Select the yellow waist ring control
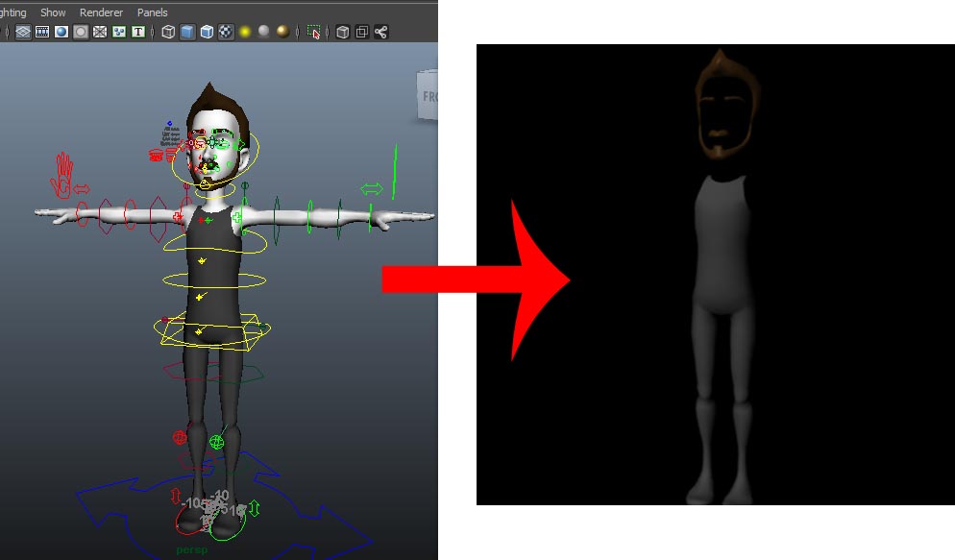The height and width of the screenshot is (560, 955). pyautogui.click(x=214, y=280)
